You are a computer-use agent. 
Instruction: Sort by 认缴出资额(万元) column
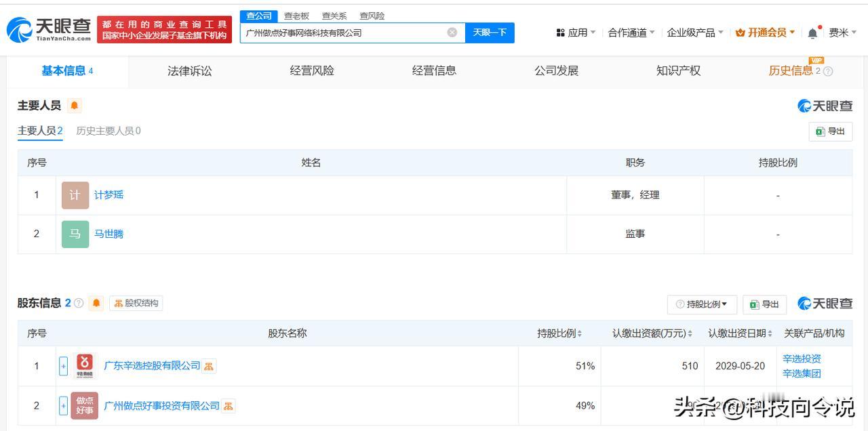652,333
